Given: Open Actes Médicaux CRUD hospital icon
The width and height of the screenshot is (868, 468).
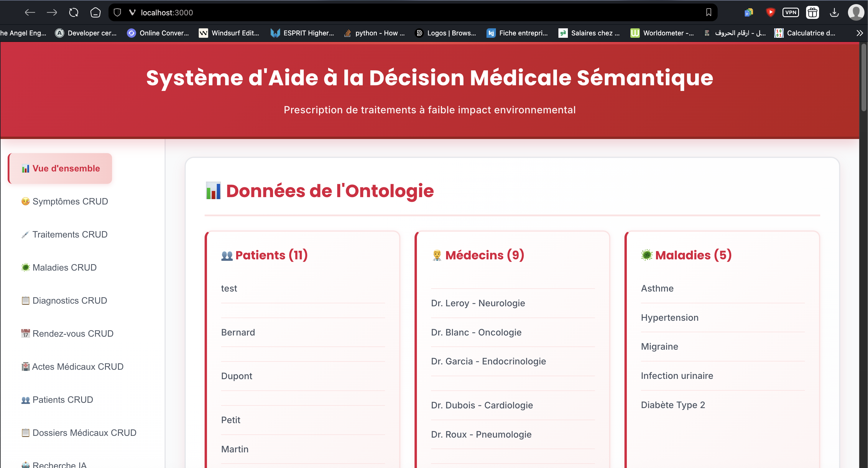Looking at the screenshot, I should [x=25, y=366].
